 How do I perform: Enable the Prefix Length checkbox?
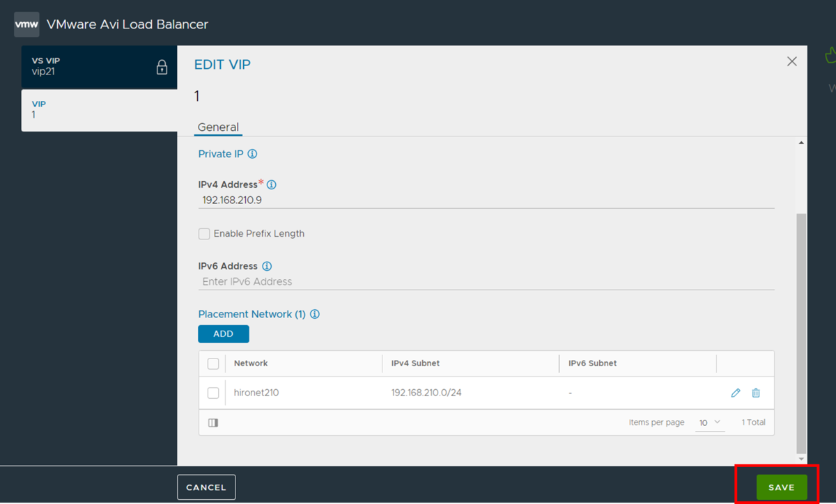tap(204, 234)
